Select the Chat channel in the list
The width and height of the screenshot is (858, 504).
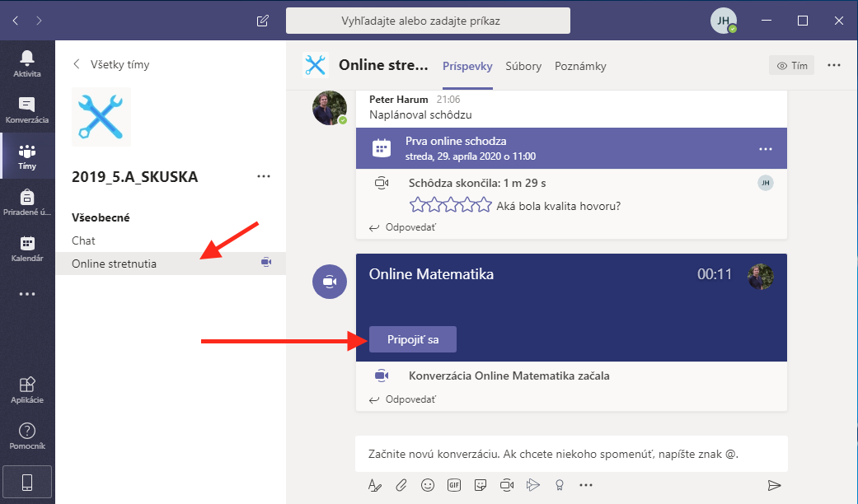(84, 240)
